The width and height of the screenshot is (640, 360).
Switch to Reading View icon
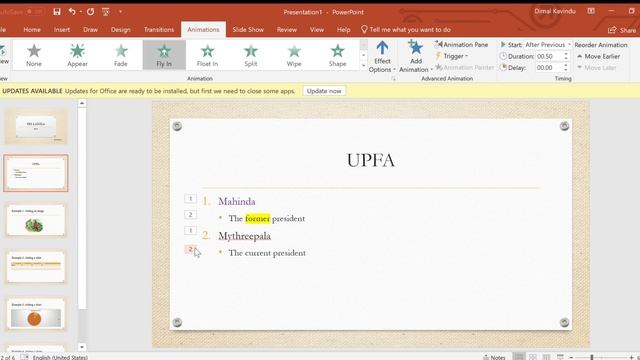click(x=546, y=357)
